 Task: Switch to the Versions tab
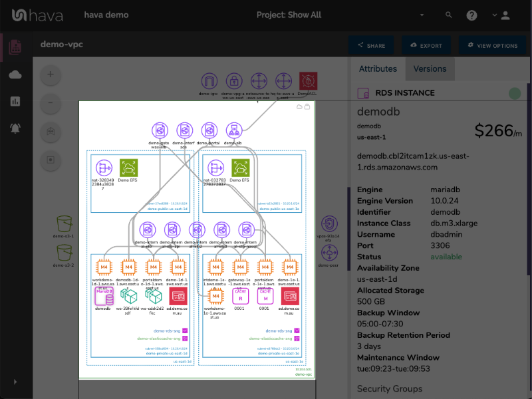pos(430,68)
